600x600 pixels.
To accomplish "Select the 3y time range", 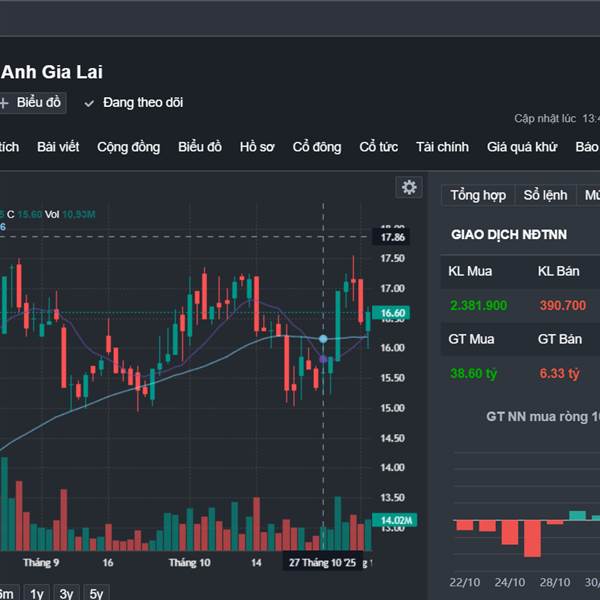I will point(66,593).
